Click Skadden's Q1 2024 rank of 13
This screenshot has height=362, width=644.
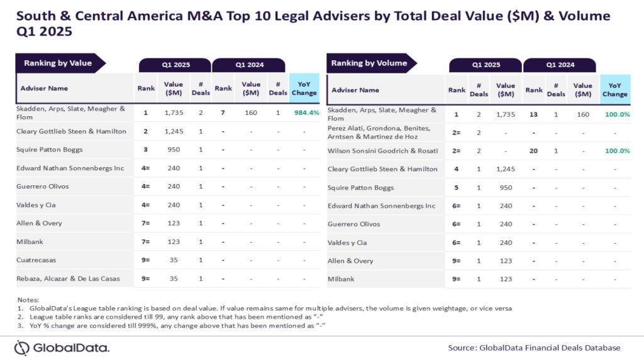(533, 114)
